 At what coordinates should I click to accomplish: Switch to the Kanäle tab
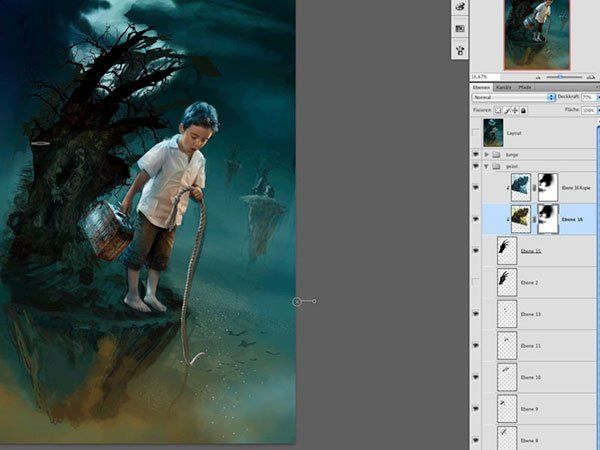coord(504,87)
